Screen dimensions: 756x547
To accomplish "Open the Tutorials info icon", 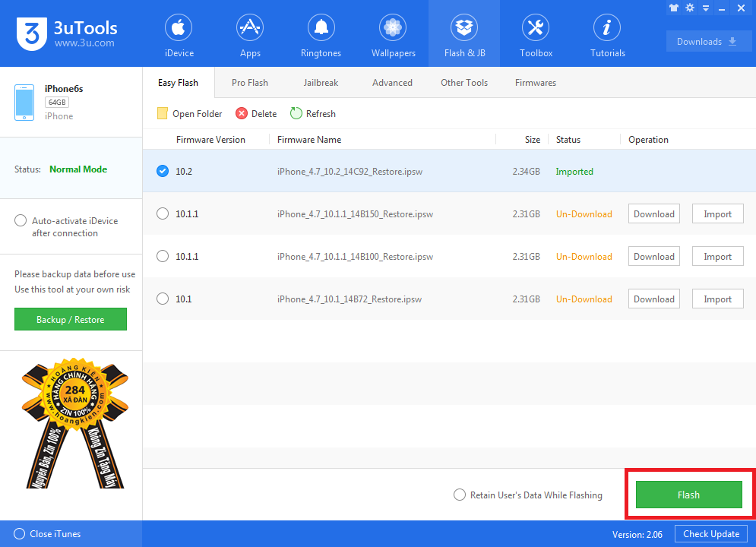I will pyautogui.click(x=607, y=29).
